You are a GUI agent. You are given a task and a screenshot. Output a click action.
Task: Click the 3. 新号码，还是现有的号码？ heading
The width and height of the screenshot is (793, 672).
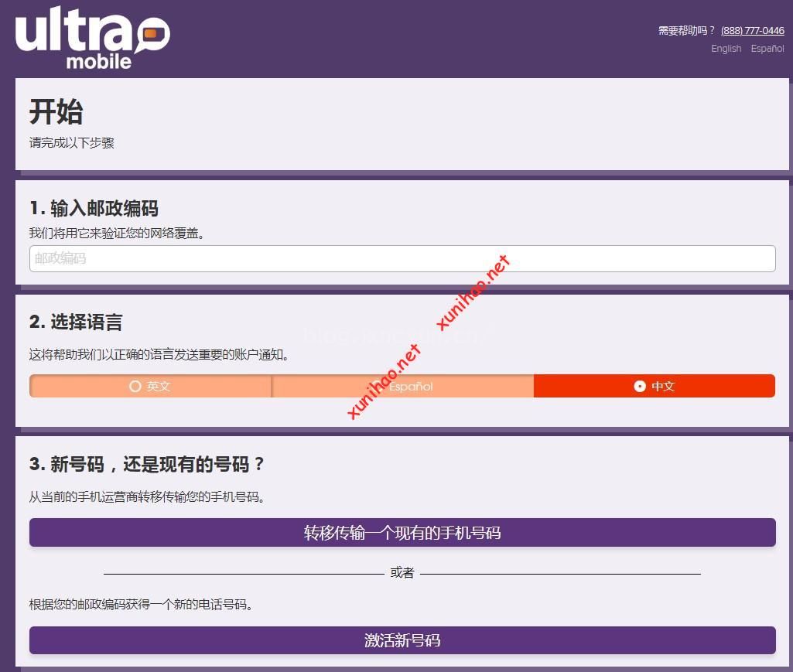[147, 464]
